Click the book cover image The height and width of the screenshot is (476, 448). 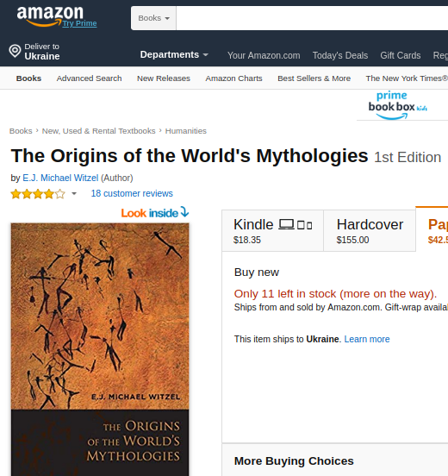(x=100, y=349)
